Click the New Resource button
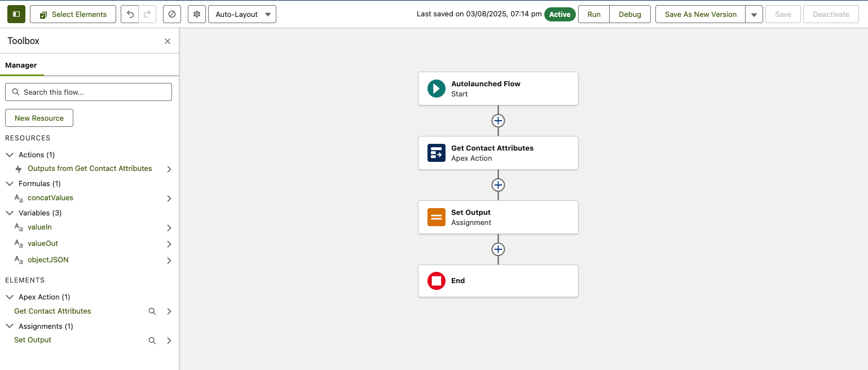The image size is (868, 370). [39, 118]
